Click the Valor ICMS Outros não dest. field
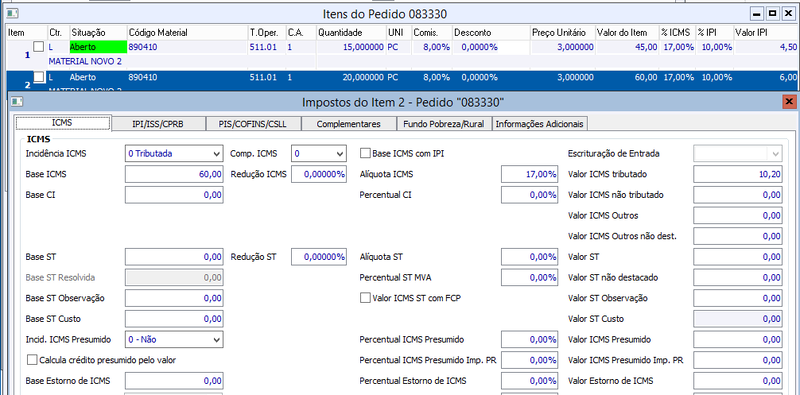The width and height of the screenshot is (800, 395). [738, 236]
